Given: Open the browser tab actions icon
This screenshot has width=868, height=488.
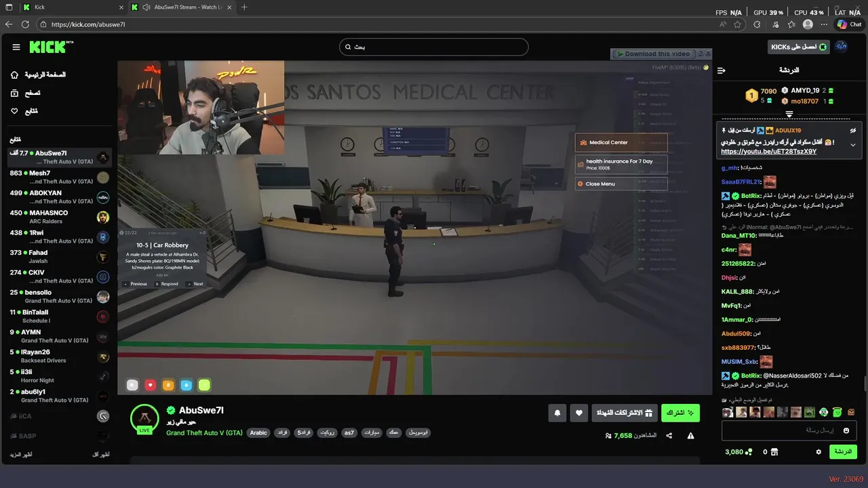Looking at the screenshot, I should coord(9,7).
